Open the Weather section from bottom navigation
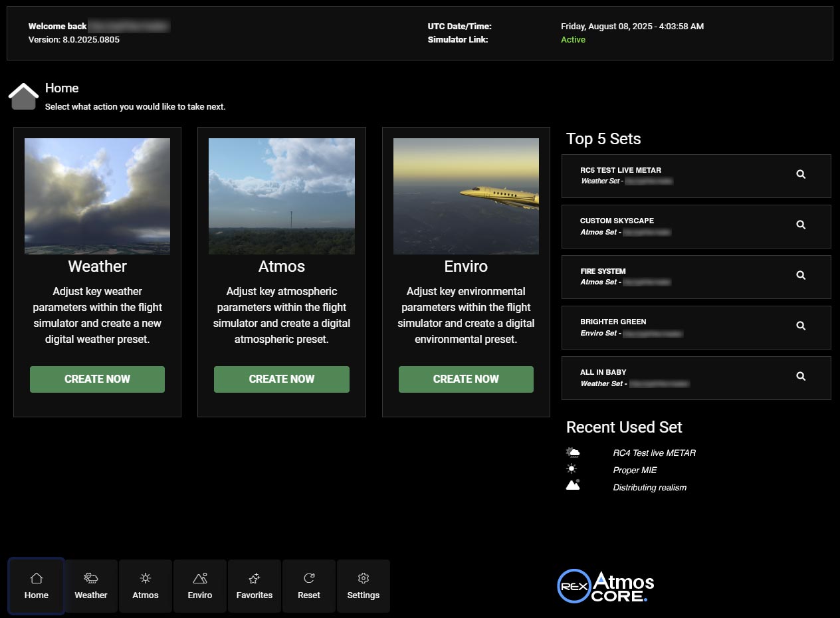Screen dimensions: 840x618 (90, 578)
